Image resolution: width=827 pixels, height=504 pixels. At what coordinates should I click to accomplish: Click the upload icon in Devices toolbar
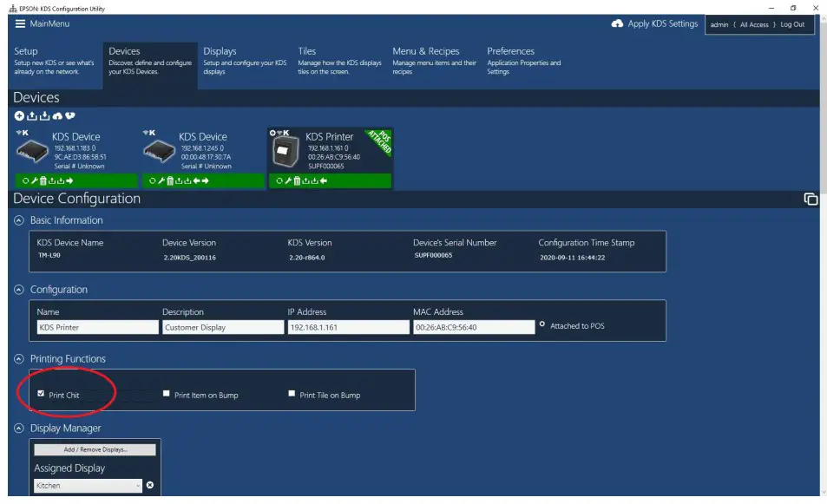pyautogui.click(x=31, y=116)
